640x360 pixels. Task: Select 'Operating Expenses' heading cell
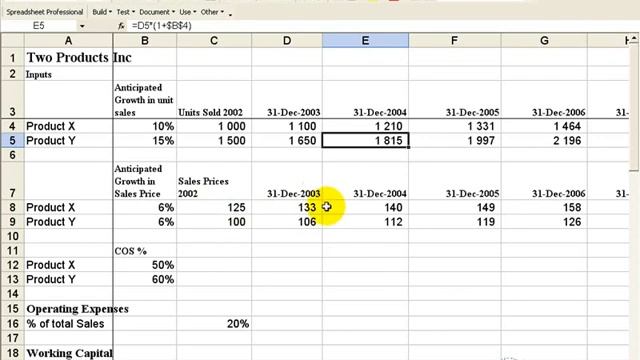click(x=68, y=309)
